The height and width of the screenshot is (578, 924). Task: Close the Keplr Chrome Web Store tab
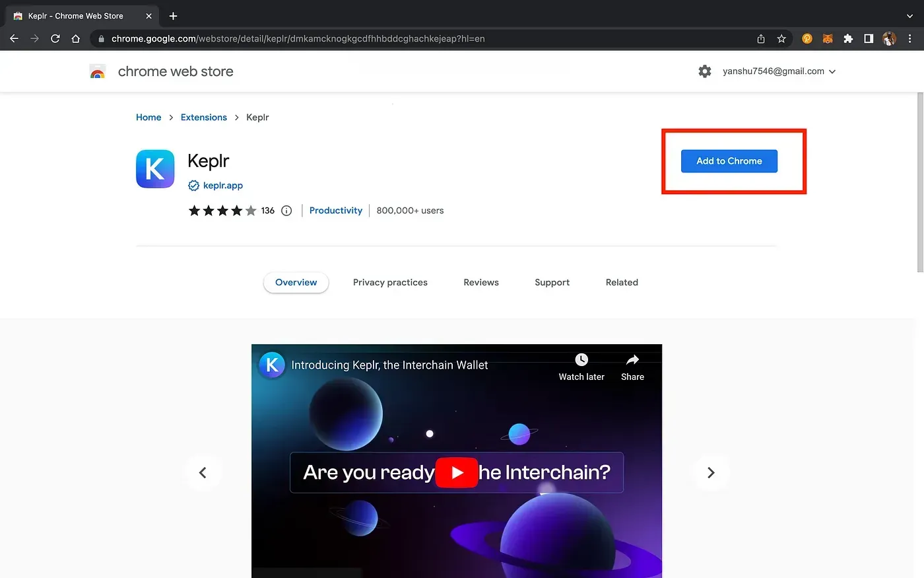click(x=149, y=16)
